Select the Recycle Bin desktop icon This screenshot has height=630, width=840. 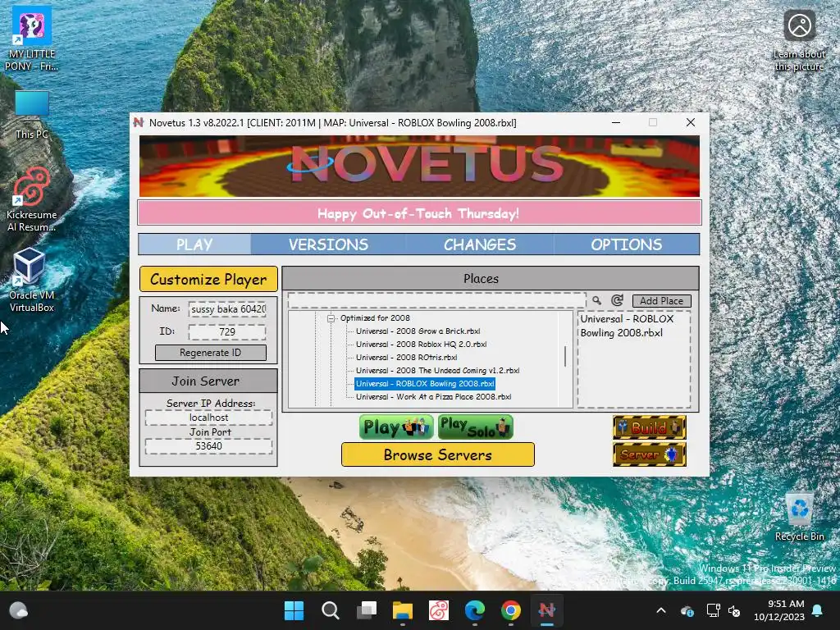799,518
